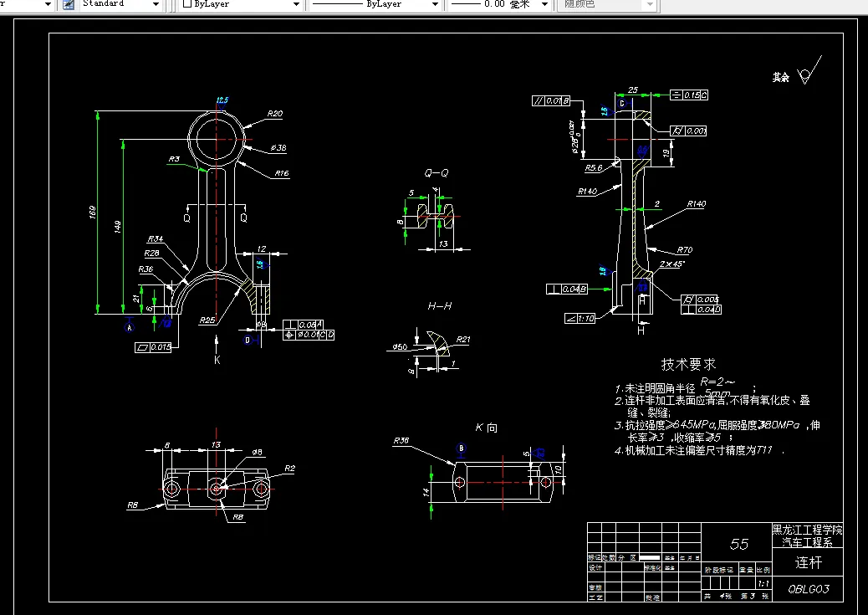
Task: Select the R16 radius label
Action: 282,173
